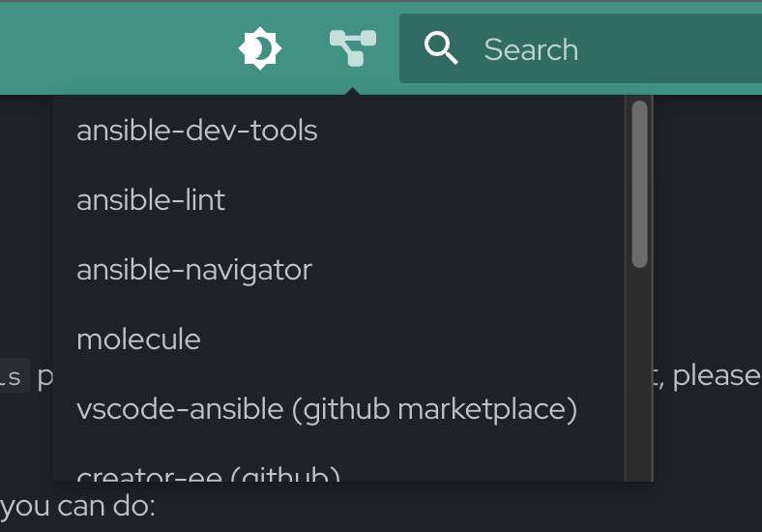Screen dimensions: 762x532
Task: Focus the Search input field
Action: pyautogui.click(x=600, y=49)
